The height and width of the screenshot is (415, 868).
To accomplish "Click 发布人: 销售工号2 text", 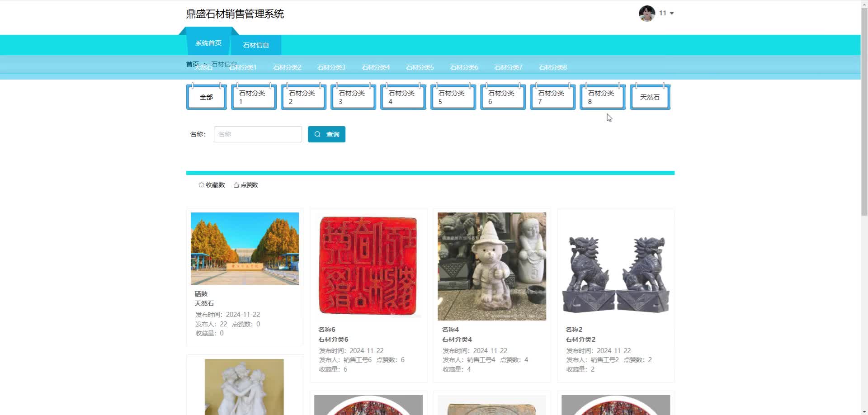I will click(593, 360).
